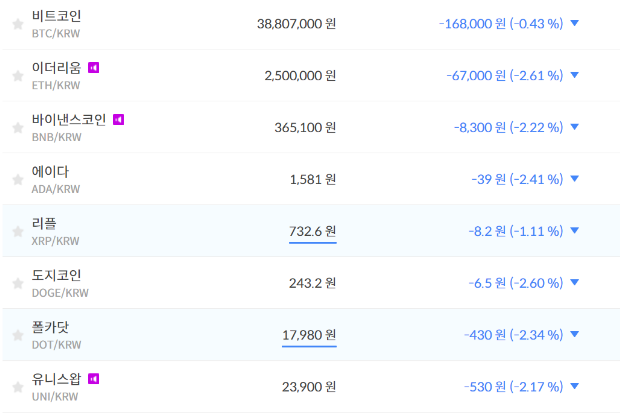The width and height of the screenshot is (620, 413).
Task: Click the star icon beside 유니스왑
Action: 17,387
